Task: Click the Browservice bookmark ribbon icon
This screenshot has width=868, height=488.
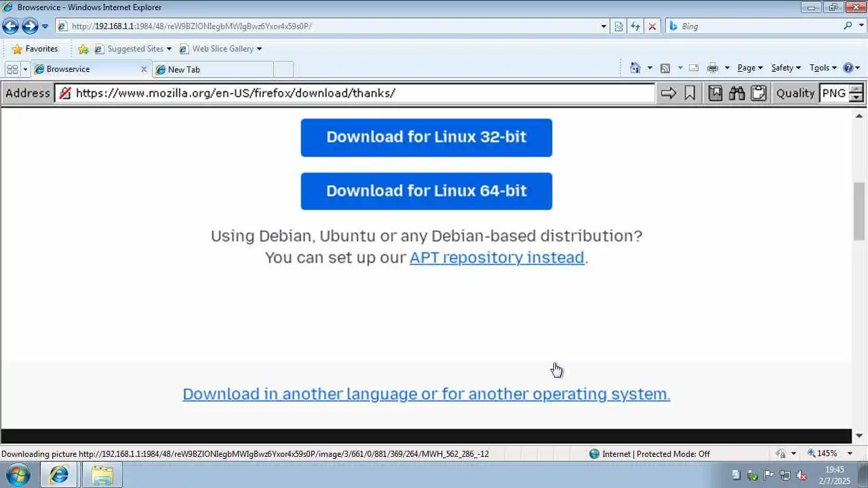Action: (x=690, y=93)
